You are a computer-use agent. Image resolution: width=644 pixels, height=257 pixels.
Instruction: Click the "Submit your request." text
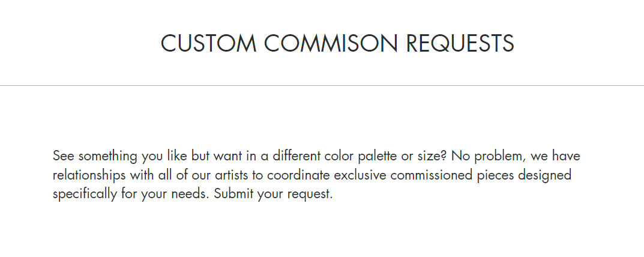coord(273,194)
